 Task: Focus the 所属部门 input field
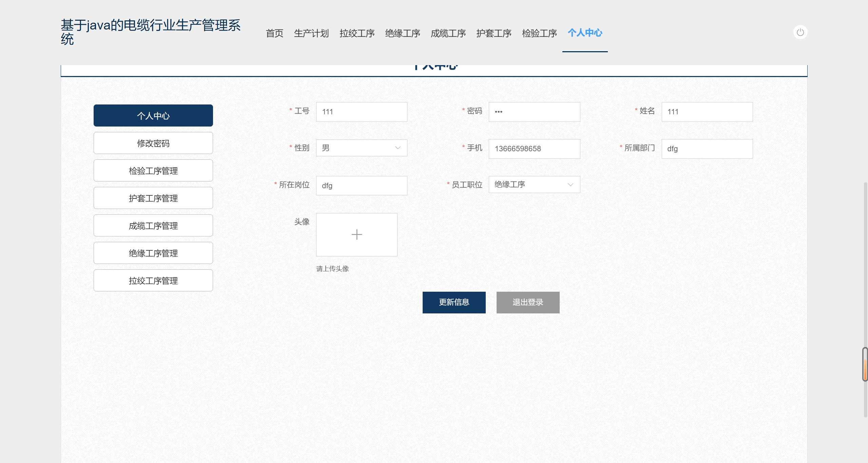click(x=707, y=149)
